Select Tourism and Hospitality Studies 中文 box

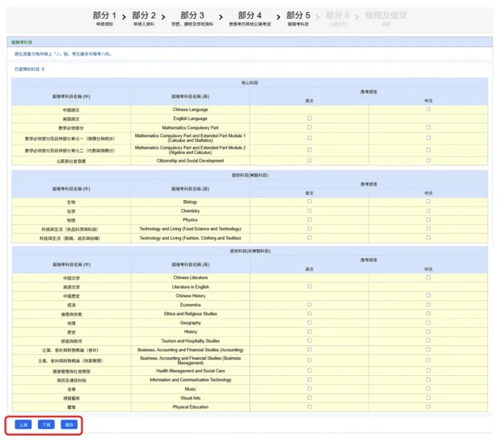[x=428, y=340]
